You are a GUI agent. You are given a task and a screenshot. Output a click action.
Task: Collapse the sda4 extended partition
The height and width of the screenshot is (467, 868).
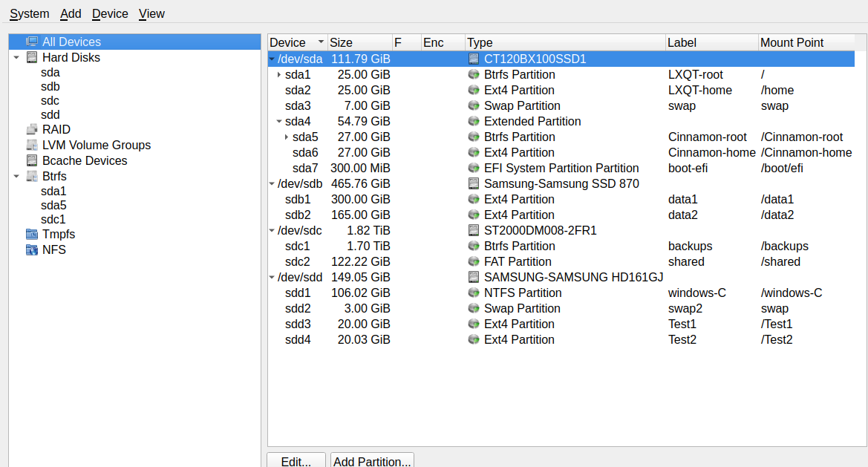pos(279,122)
